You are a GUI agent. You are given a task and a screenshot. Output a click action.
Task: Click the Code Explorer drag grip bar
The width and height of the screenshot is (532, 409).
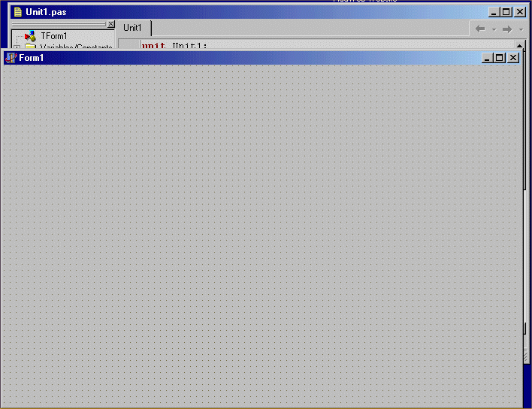tap(59, 24)
